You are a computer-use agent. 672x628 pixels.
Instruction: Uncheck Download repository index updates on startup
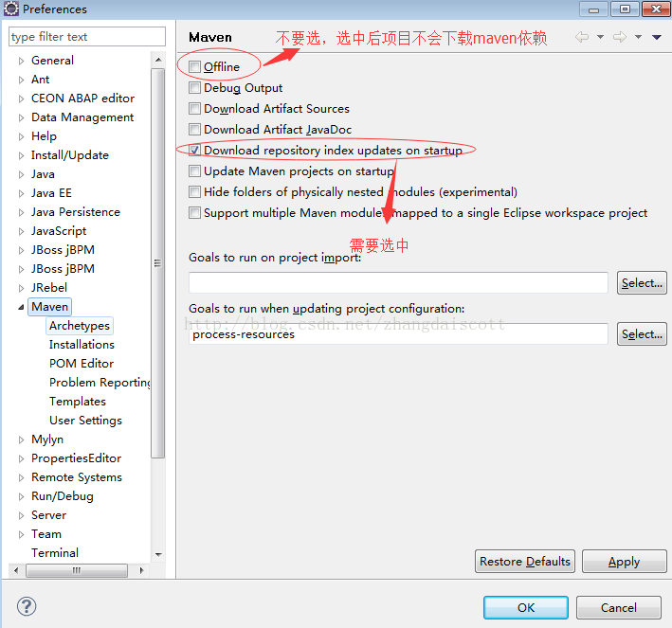194,150
